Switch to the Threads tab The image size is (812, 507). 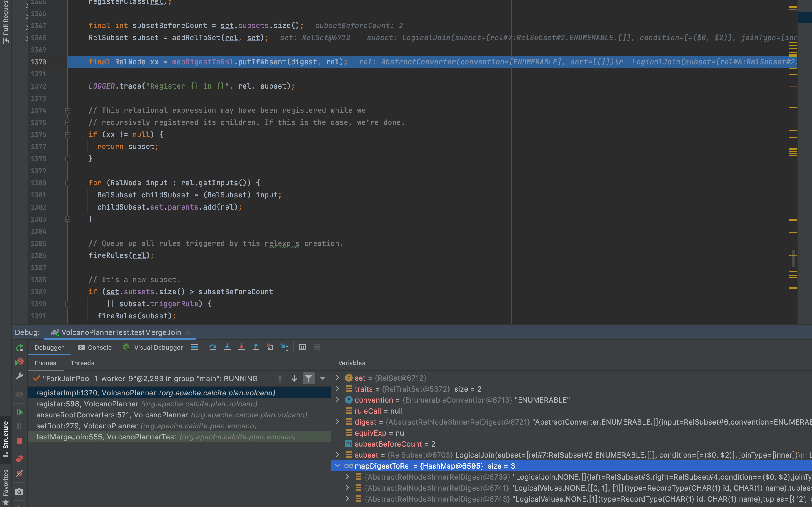point(82,363)
